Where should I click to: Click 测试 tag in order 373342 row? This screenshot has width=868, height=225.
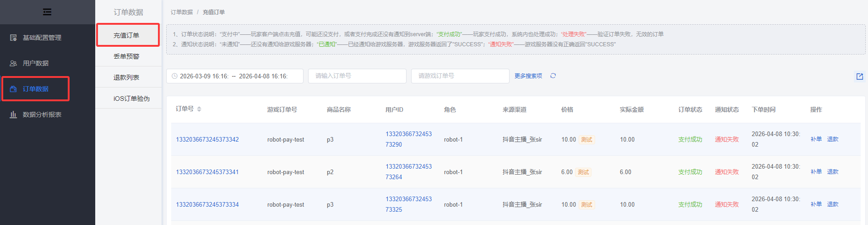click(586, 140)
